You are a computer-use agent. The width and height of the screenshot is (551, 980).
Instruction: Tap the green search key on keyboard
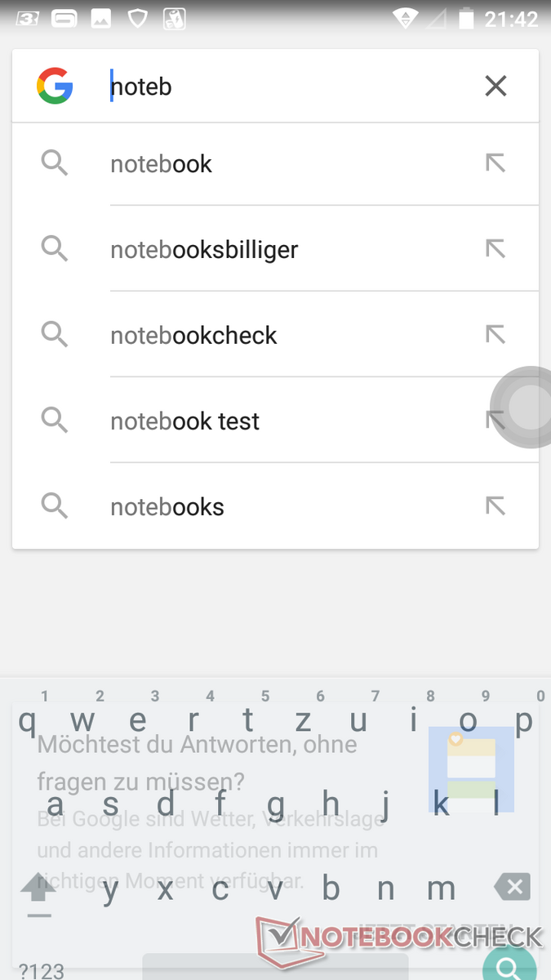509,967
